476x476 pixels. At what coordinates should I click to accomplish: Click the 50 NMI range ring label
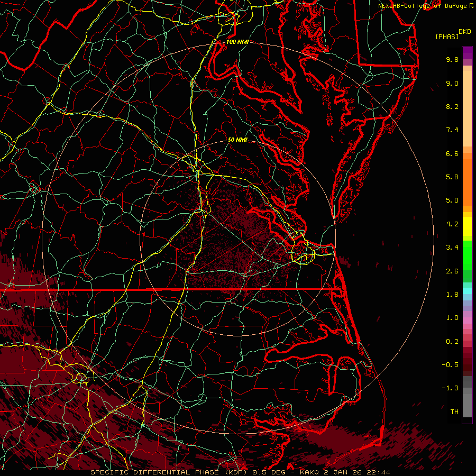point(237,140)
